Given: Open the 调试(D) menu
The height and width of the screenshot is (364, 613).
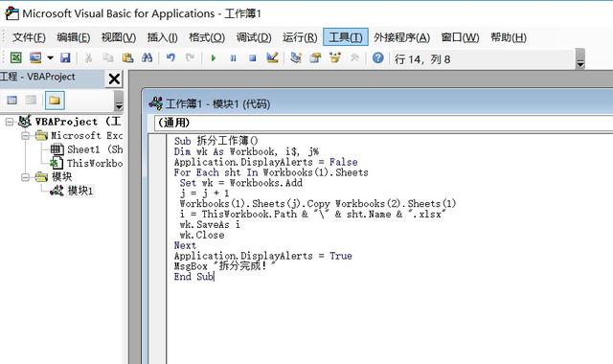Looking at the screenshot, I should [x=254, y=37].
